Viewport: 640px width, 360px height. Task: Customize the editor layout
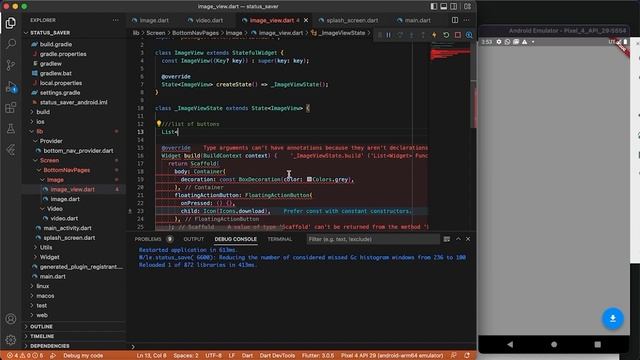pyautogui.click(x=467, y=7)
